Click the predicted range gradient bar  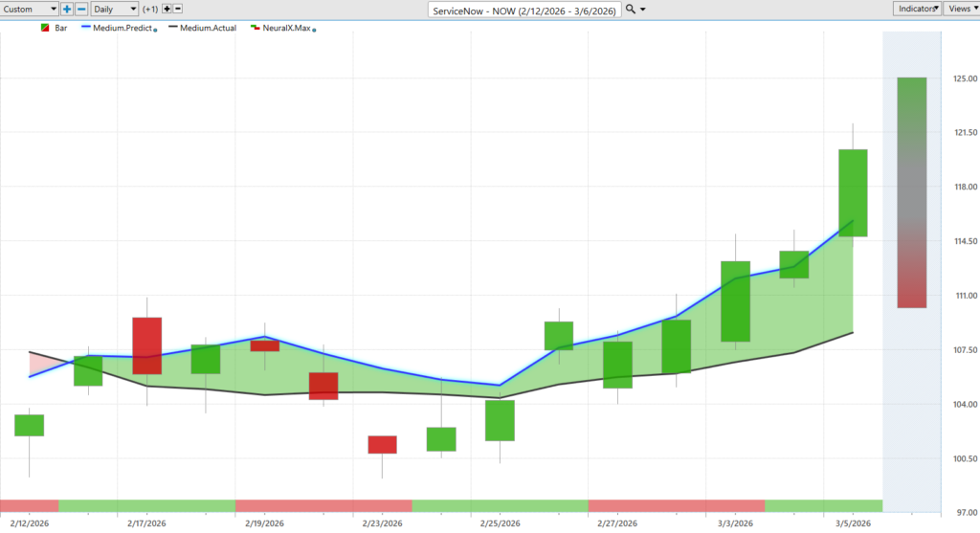point(912,192)
